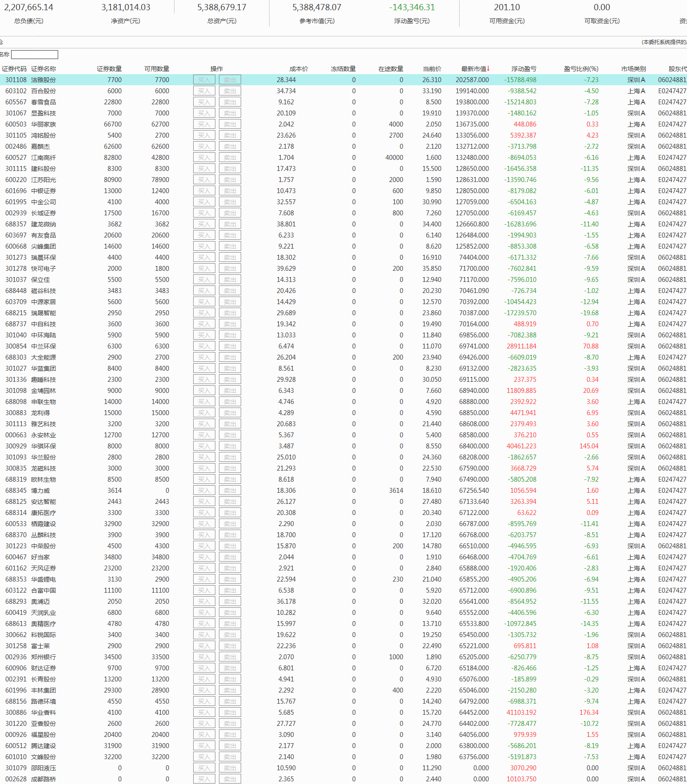This screenshot has width=687, height=784.
Task: Sell 华骐环保 using 卖出 button
Action: click(x=230, y=446)
